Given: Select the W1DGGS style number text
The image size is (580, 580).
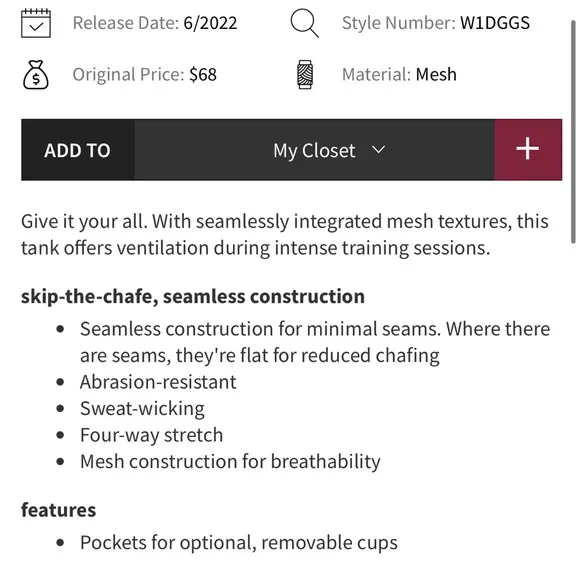Looking at the screenshot, I should (x=495, y=23).
